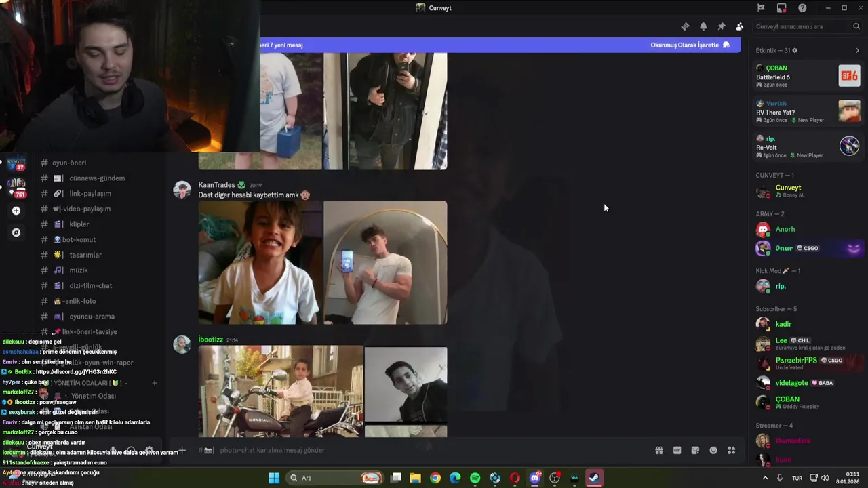The image size is (868, 488).
Task: Select member rip. under Kick Mod
Action: coord(808,287)
